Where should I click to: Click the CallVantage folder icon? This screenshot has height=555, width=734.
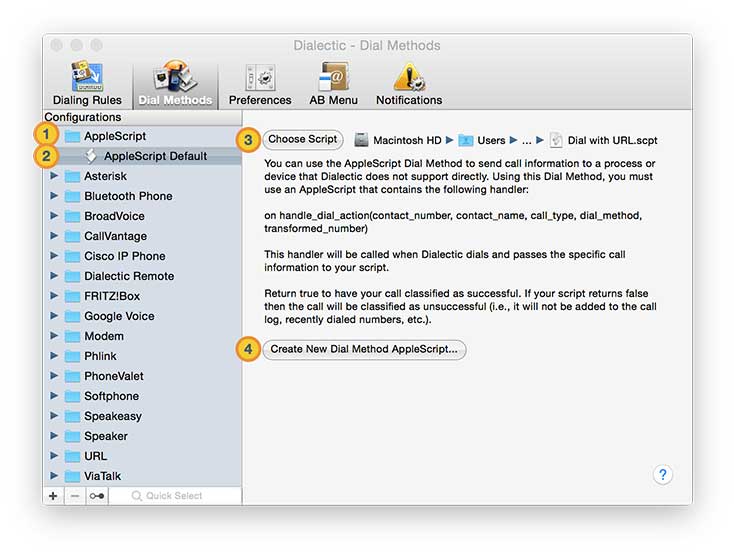click(x=72, y=236)
